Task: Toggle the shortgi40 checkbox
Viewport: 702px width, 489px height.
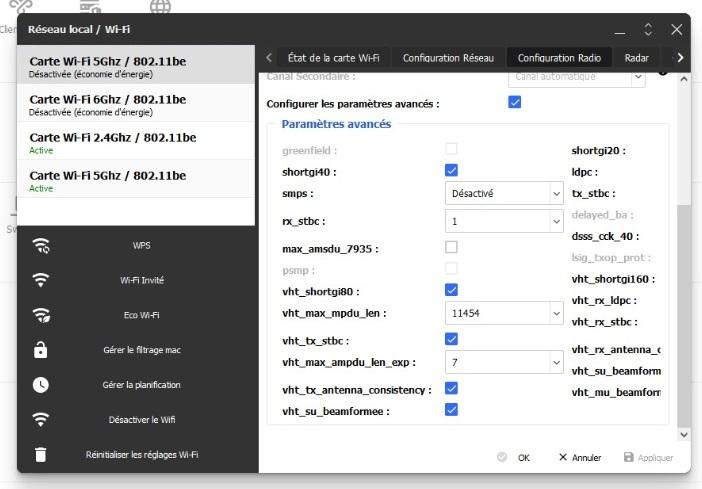Action: [451, 171]
